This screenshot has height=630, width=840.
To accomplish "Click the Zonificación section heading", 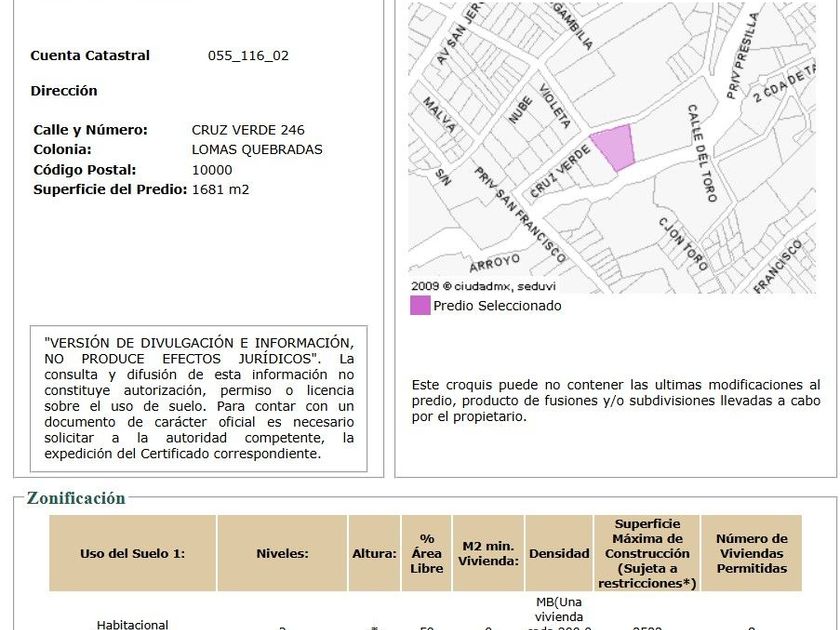I will coord(76,498).
